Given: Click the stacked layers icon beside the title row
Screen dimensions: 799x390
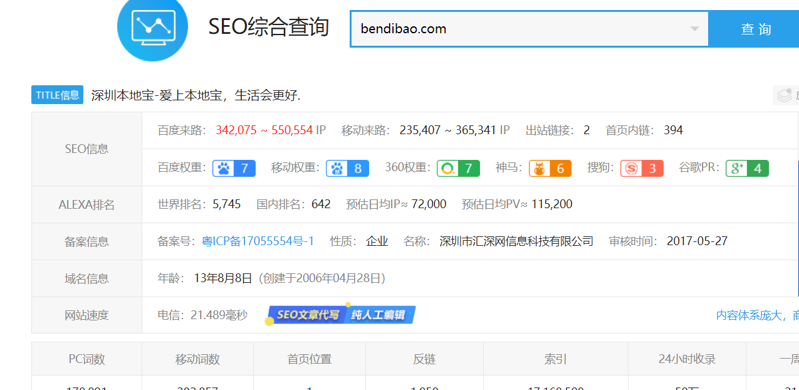Looking at the screenshot, I should [784, 95].
